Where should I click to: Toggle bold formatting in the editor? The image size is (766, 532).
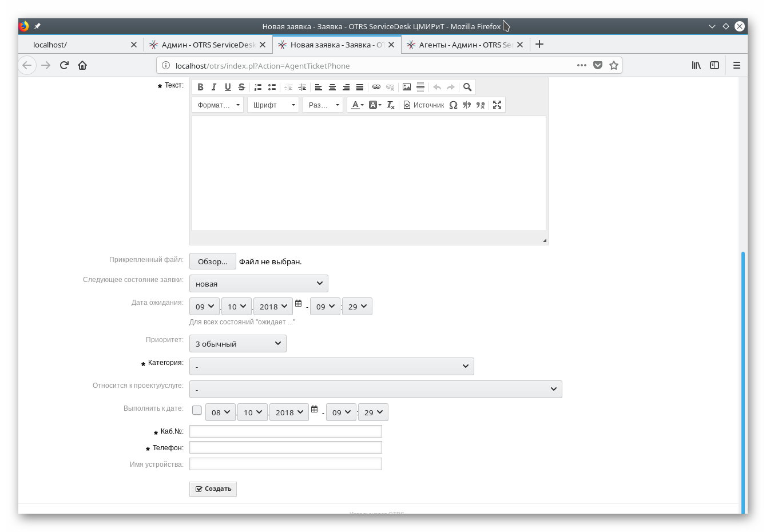pos(200,87)
